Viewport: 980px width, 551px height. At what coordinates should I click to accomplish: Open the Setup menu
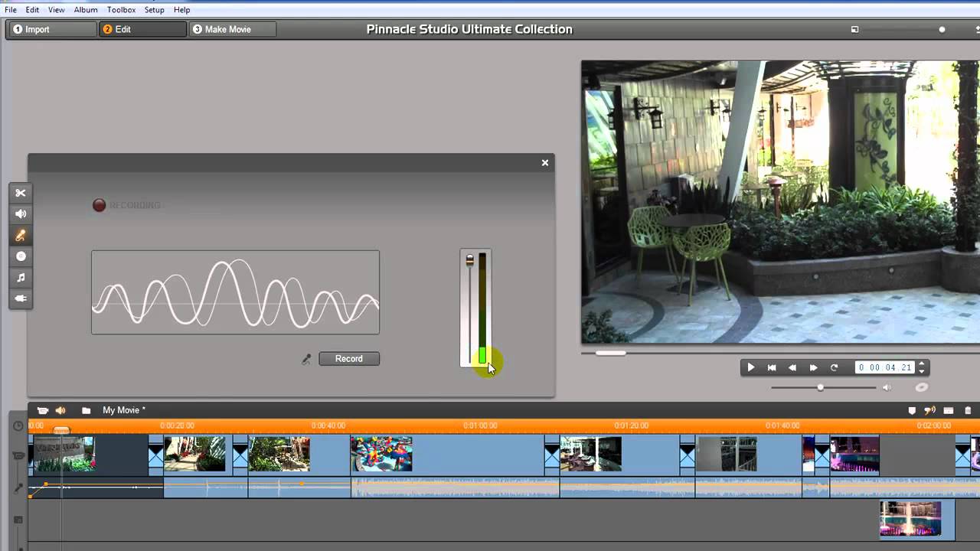(155, 10)
